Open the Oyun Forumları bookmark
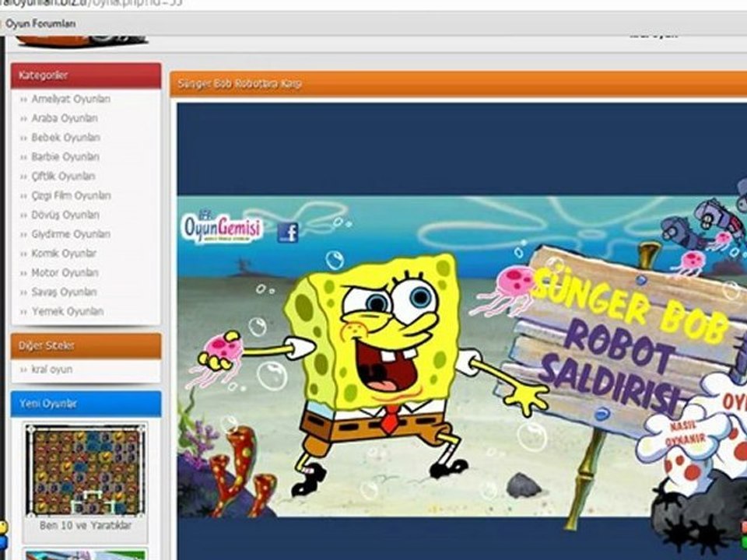The height and width of the screenshot is (560, 747). [x=40, y=23]
